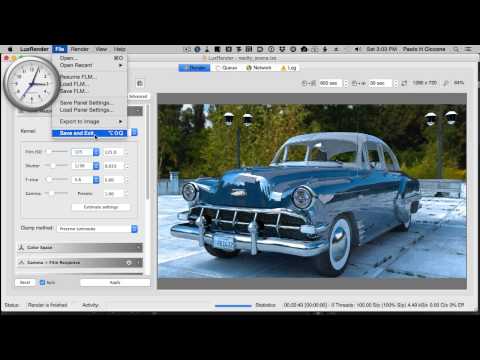Open the Clamp method dropdown

coord(97,229)
